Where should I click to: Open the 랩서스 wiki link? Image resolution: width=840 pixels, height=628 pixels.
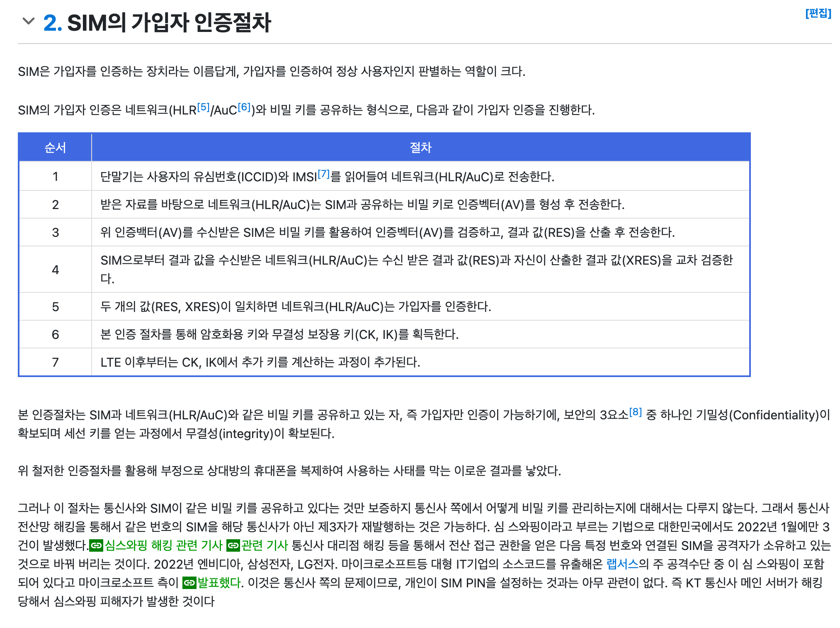point(622,564)
